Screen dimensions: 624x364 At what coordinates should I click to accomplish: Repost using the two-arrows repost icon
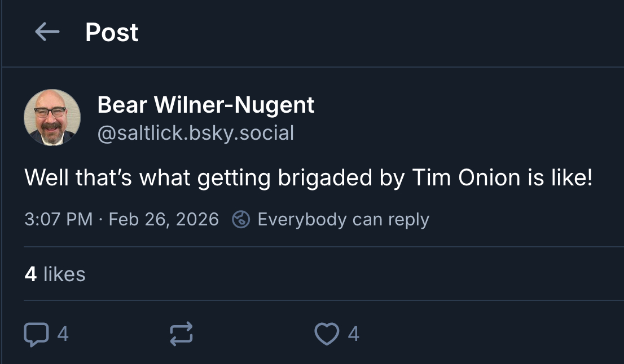coord(182,334)
